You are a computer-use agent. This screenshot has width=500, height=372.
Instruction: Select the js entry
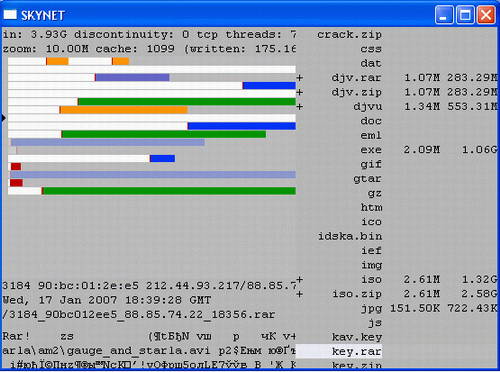pyautogui.click(x=375, y=323)
